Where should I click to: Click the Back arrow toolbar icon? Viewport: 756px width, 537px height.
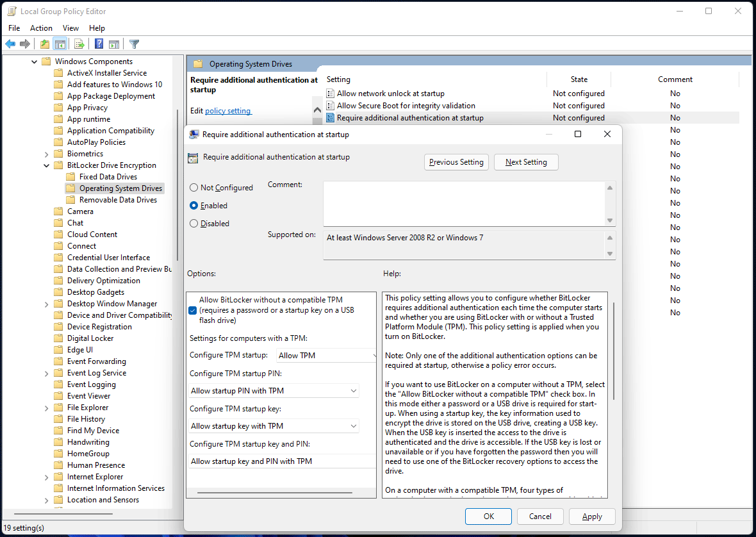[x=10, y=44]
